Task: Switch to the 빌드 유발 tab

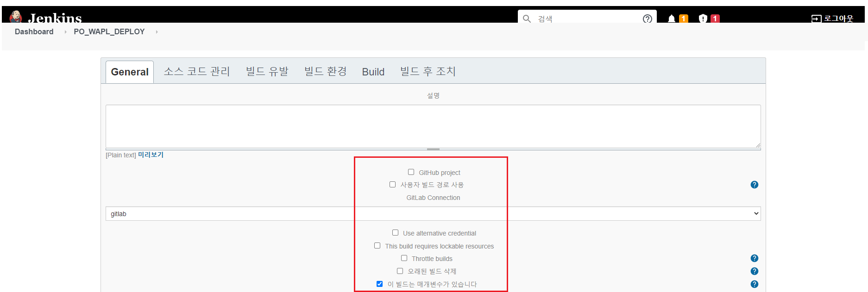Action: point(267,71)
